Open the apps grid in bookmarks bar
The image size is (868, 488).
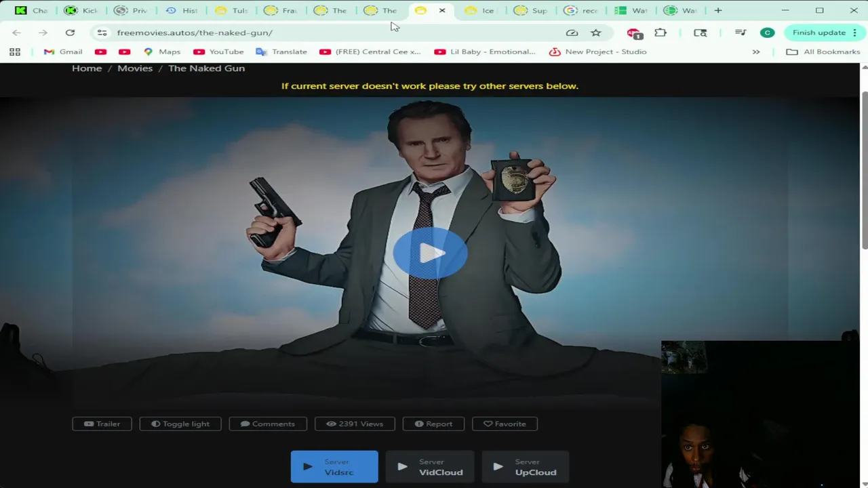point(15,52)
